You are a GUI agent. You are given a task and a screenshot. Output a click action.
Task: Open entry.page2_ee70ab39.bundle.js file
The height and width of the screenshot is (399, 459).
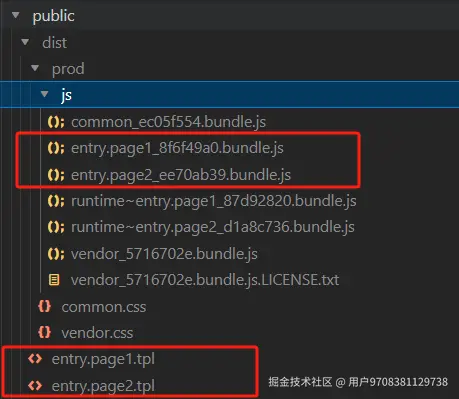[181, 175]
